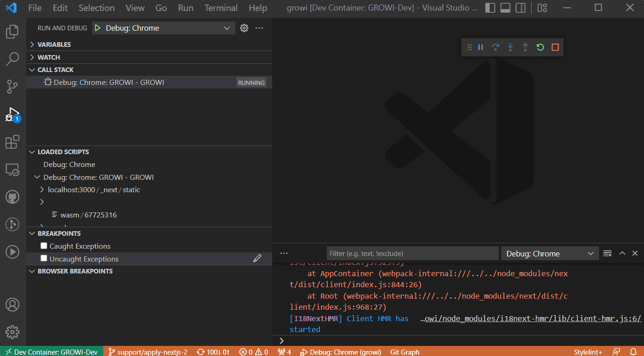
Task: Expand the localhost:3000/_next/static folder
Action: (94, 189)
